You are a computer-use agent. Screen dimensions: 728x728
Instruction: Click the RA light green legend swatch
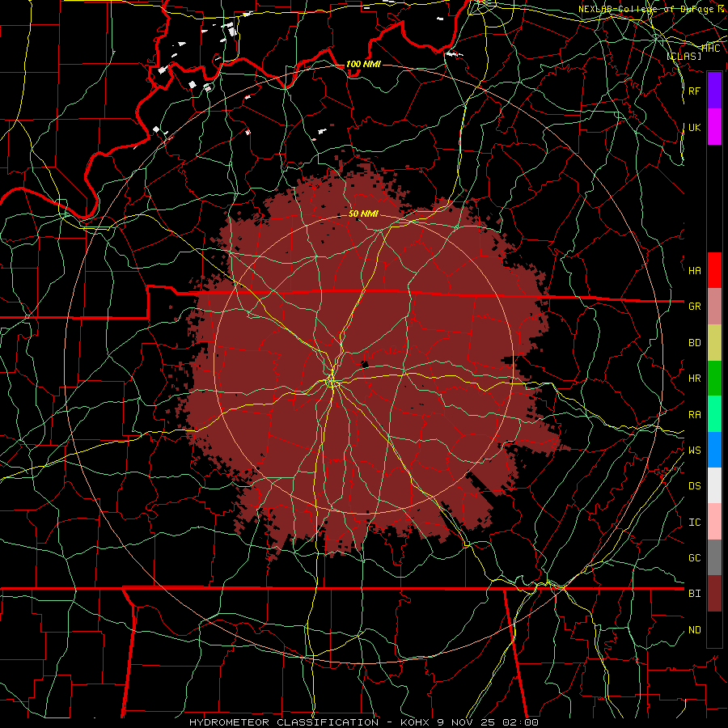[x=714, y=413]
